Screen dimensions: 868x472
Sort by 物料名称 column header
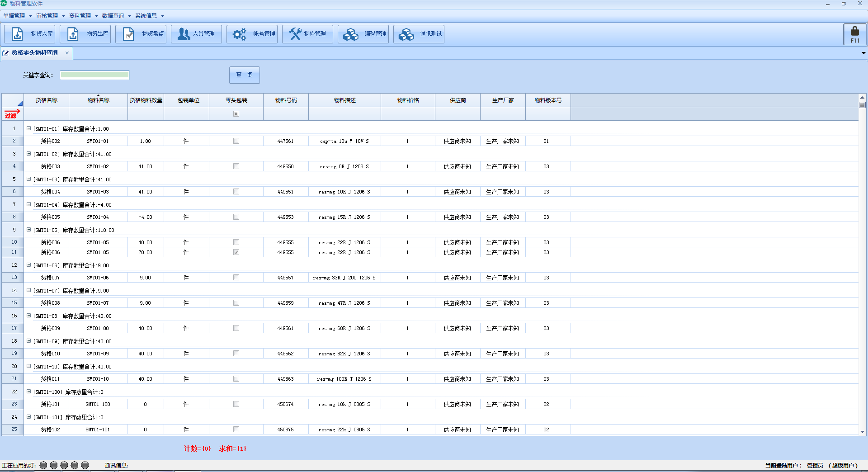coord(98,100)
